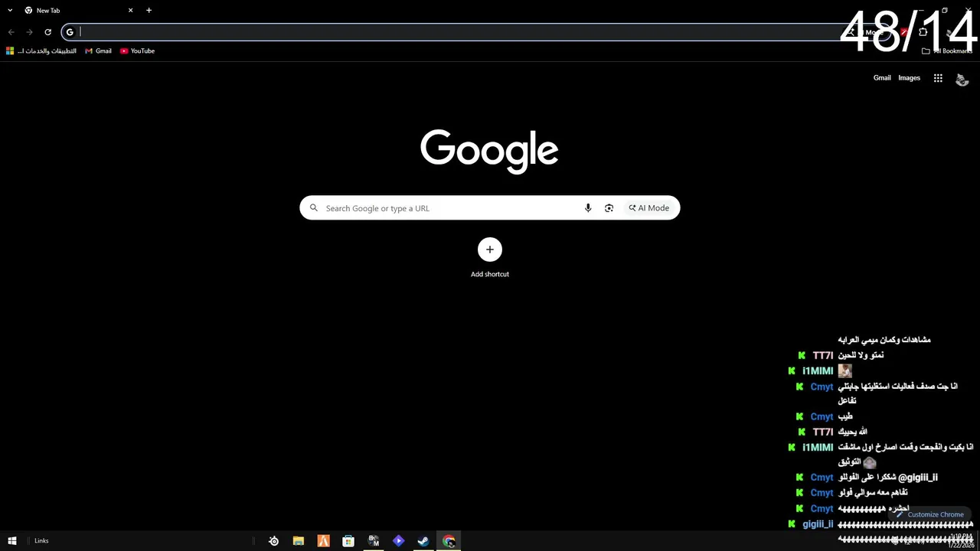Click the browser Back arrow
980x551 pixels.
click(11, 32)
